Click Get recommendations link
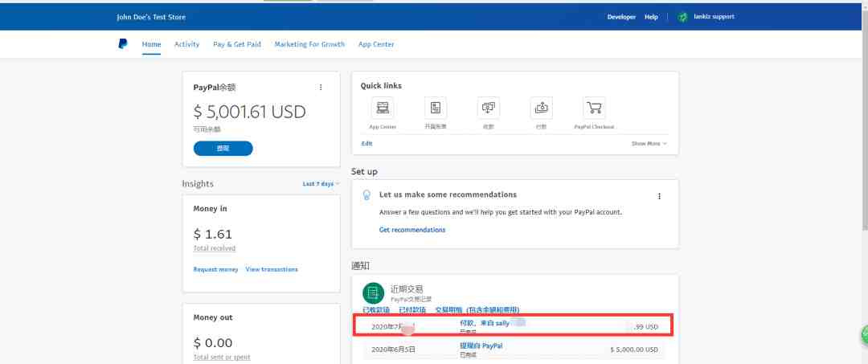 tap(411, 230)
